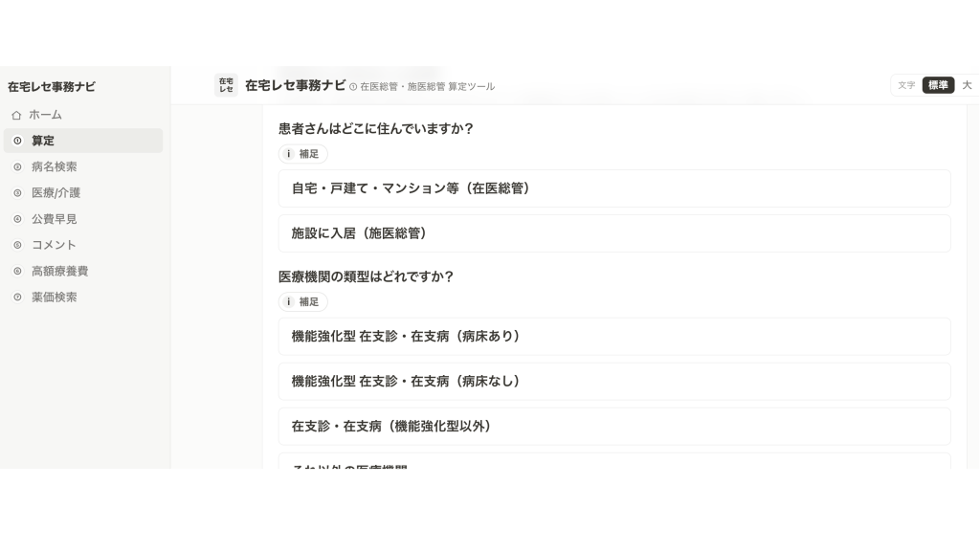Click the 算定 sidebar icon

coord(17,141)
